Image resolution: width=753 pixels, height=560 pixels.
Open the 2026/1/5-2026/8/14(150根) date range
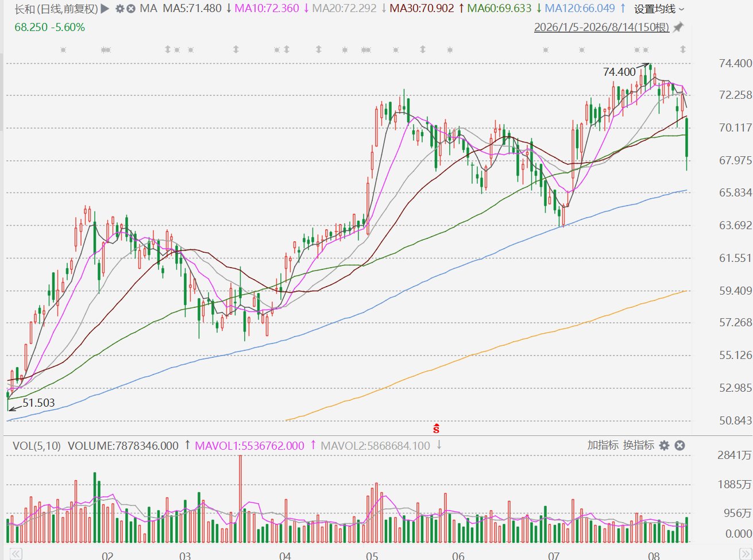click(601, 27)
